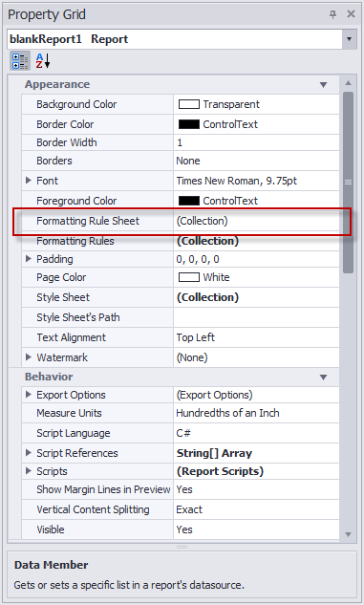Close the Property Grid panel
The height and width of the screenshot is (605, 364).
[x=351, y=14]
